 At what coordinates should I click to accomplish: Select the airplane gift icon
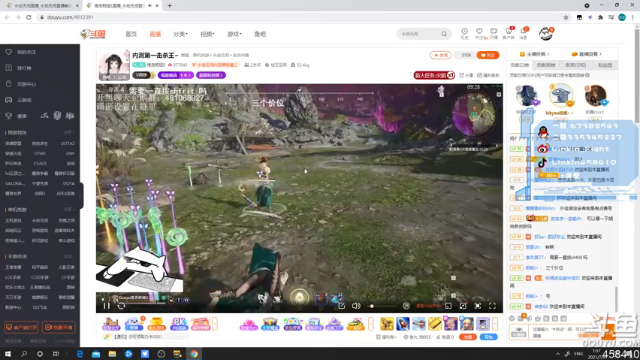pos(418,324)
